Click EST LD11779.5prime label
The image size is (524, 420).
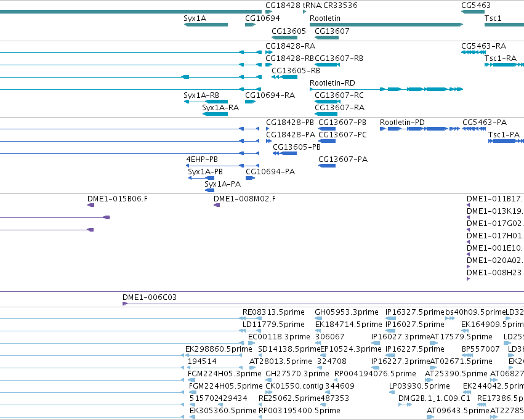[x=273, y=325]
